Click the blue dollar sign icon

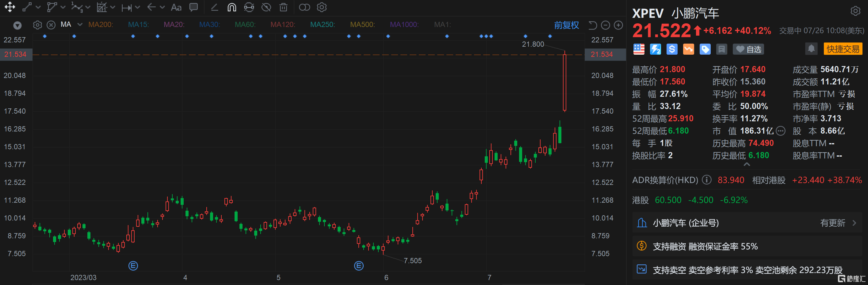pos(672,49)
